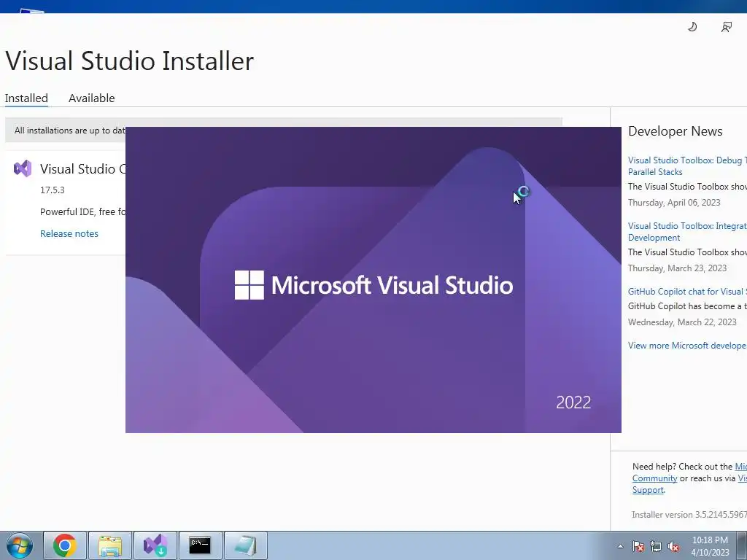Click the Developer News heading
This screenshot has height=560, width=747.
click(675, 131)
